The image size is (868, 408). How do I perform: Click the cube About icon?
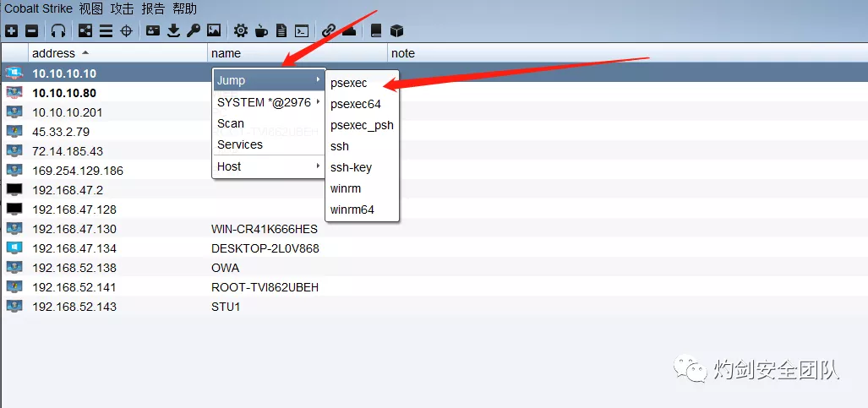pyautogui.click(x=396, y=30)
